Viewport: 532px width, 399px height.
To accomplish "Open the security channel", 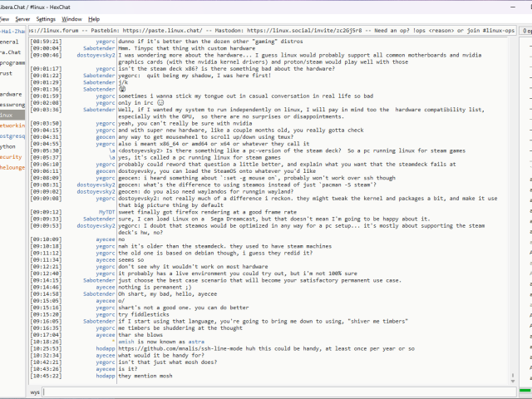I will pos(11,156).
